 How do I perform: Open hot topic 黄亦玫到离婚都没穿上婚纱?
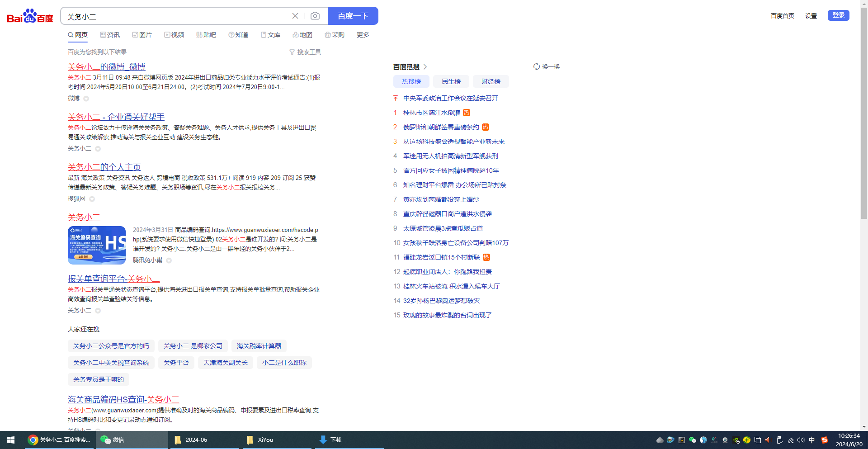coord(441,199)
